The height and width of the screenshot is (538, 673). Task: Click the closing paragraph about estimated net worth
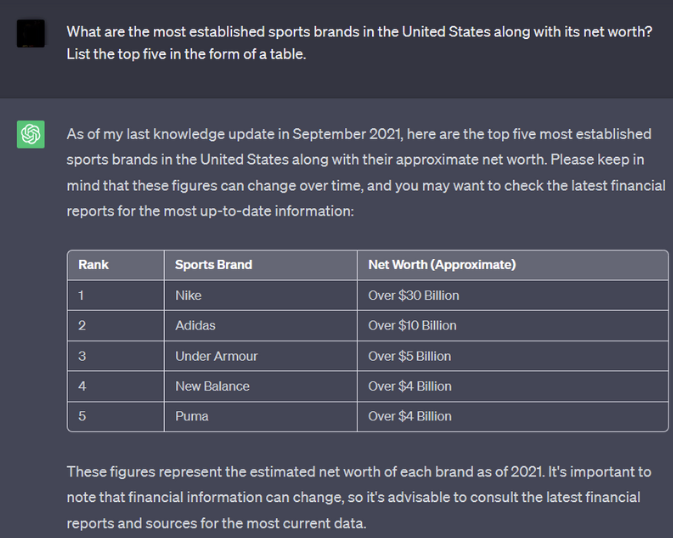pos(359,497)
